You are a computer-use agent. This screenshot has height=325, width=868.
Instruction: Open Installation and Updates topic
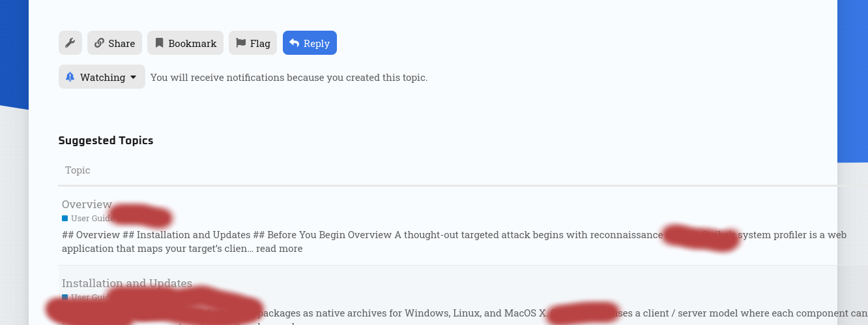[x=126, y=283]
